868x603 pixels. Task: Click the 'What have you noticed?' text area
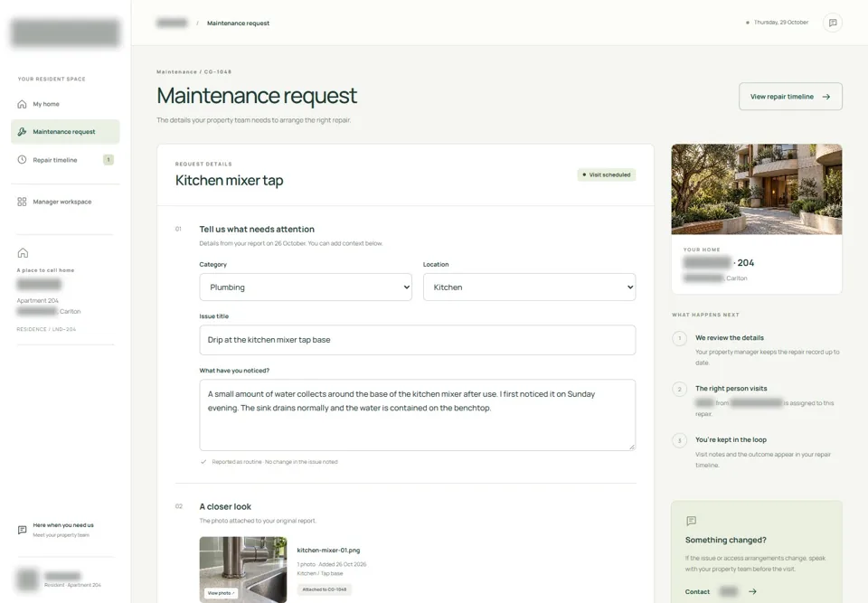point(418,415)
